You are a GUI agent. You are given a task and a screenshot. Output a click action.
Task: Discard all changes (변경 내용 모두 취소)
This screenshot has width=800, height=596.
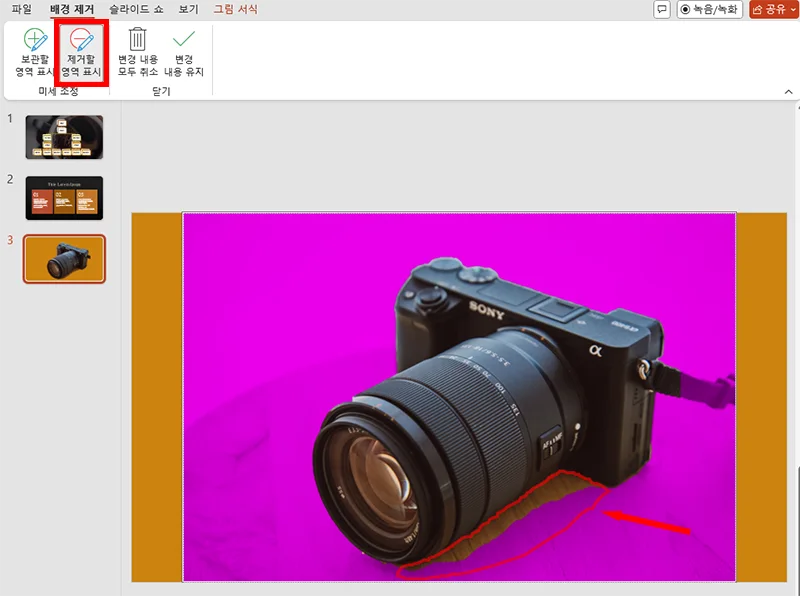[x=138, y=53]
